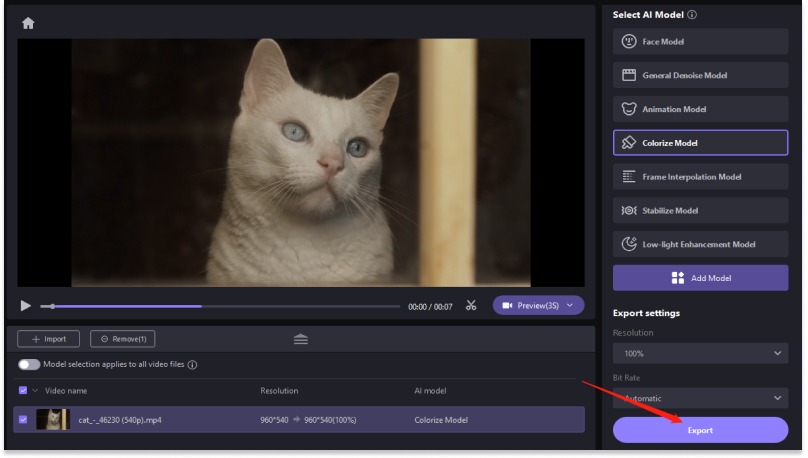Choose the General Denoise Model
Screen dimensions: 808x458
click(x=700, y=75)
